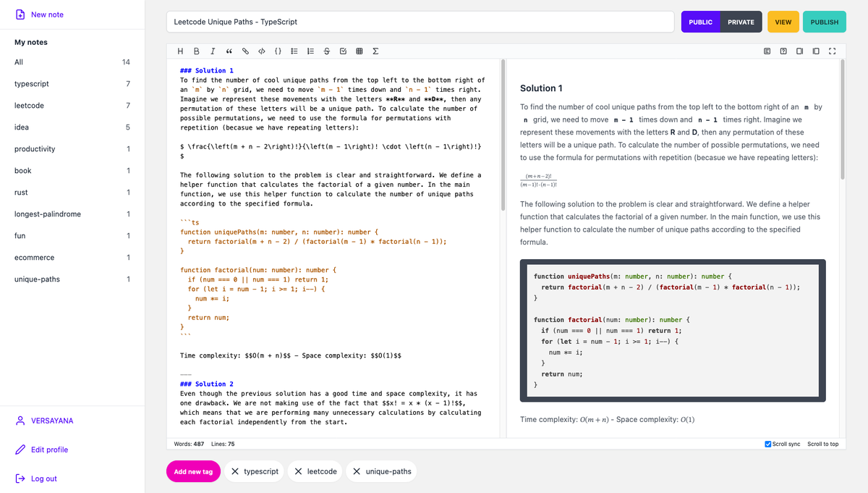Filter notes by the leetcode tag in sidebar
Viewport: 868px width, 493px height.
(x=72, y=106)
